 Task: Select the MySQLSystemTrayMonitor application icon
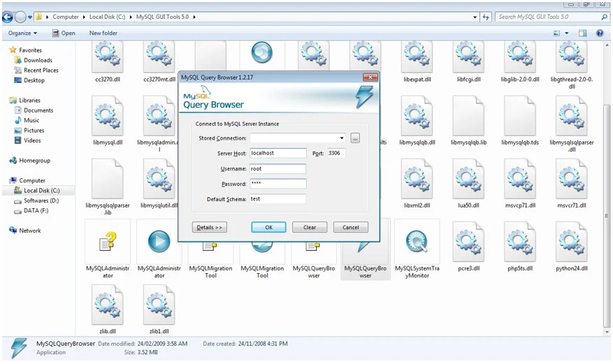pos(417,242)
